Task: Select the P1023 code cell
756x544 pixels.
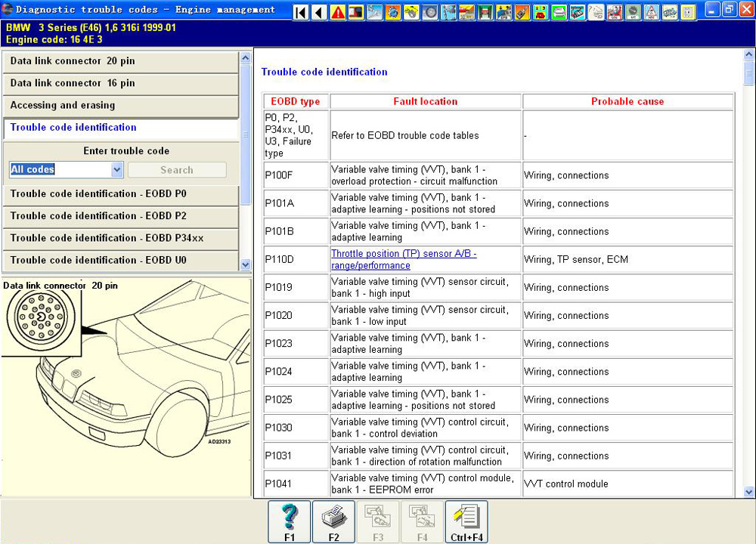Action: 296,343
